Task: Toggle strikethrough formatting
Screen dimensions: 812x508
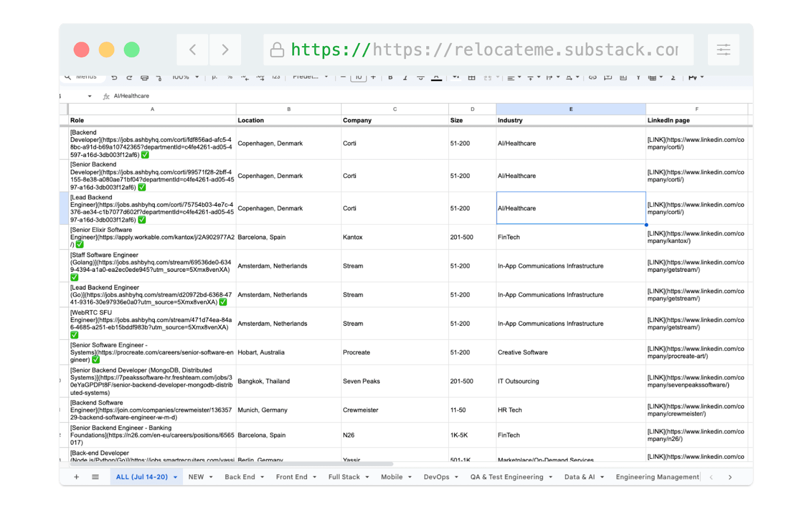Action: point(421,77)
